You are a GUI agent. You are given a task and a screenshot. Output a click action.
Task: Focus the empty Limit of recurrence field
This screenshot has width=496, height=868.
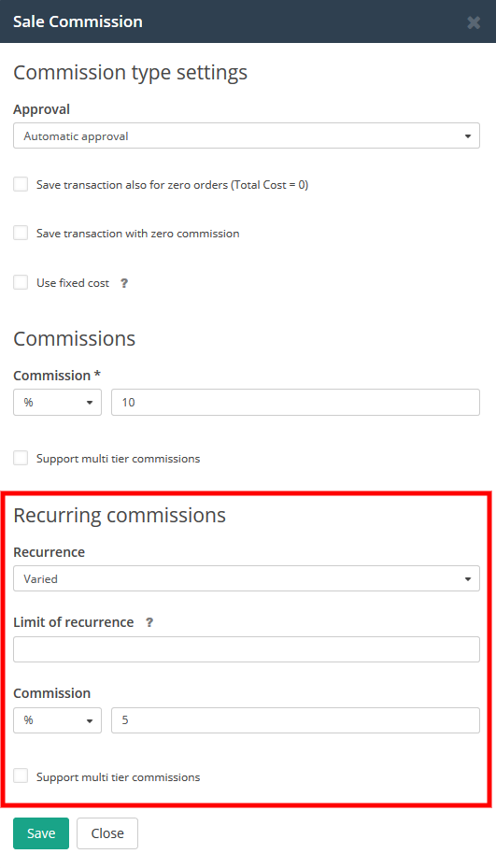tap(247, 649)
